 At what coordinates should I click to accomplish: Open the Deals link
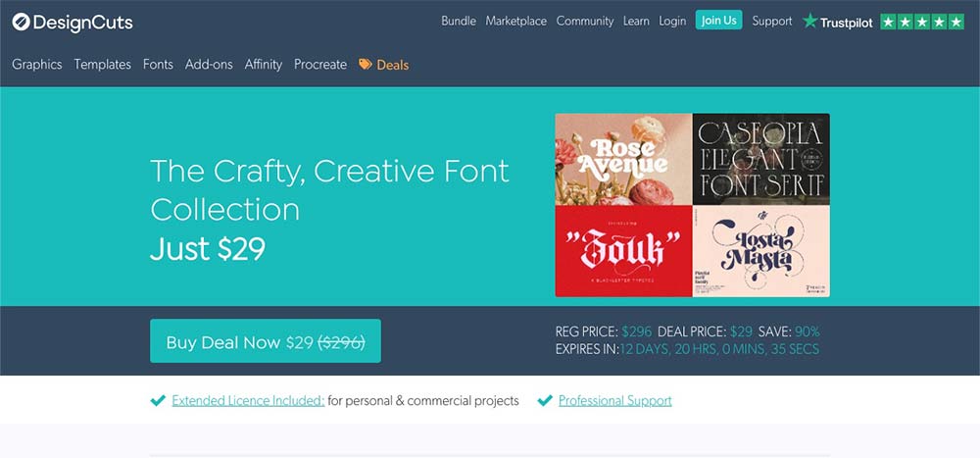pyautogui.click(x=393, y=65)
